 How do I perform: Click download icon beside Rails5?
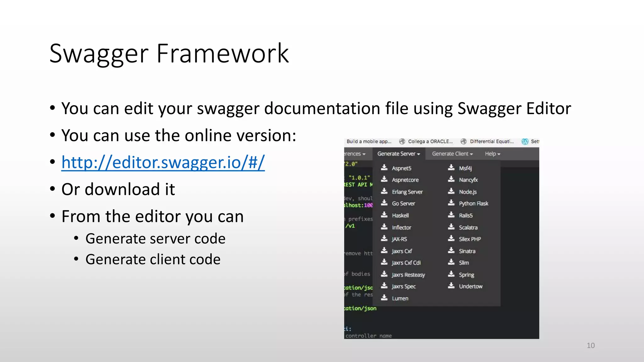(x=451, y=215)
